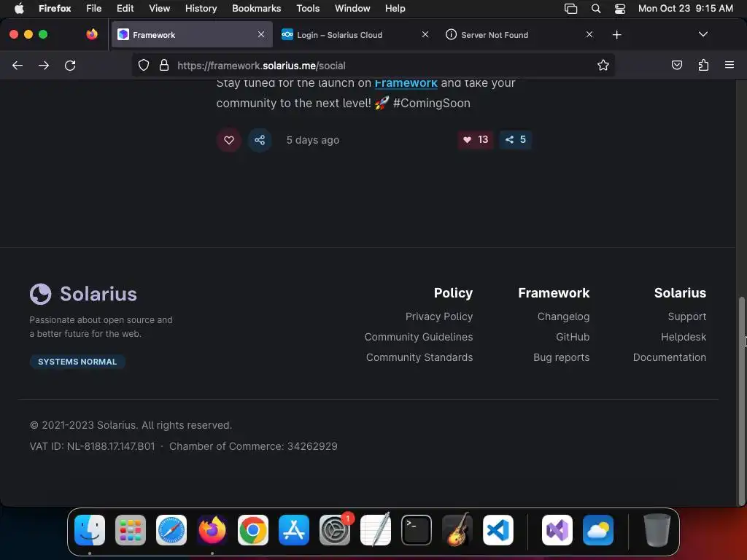Click the 5 shares counter badge
Screen dimensions: 747x560
516,139
